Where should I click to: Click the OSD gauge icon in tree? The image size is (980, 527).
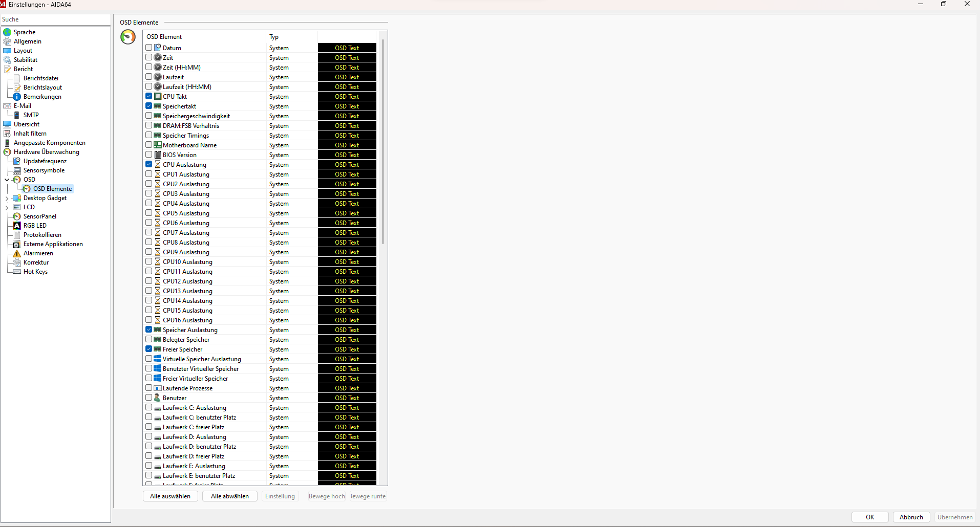pyautogui.click(x=17, y=180)
